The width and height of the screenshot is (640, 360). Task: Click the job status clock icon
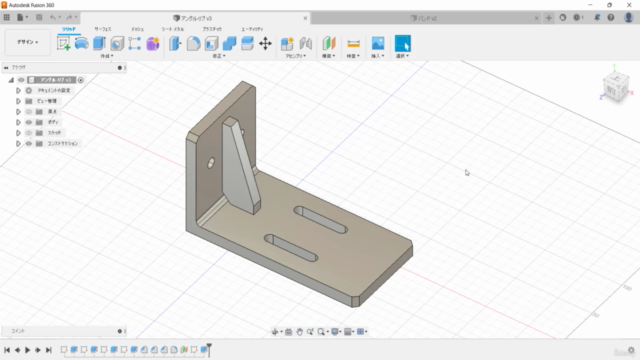coord(577,18)
